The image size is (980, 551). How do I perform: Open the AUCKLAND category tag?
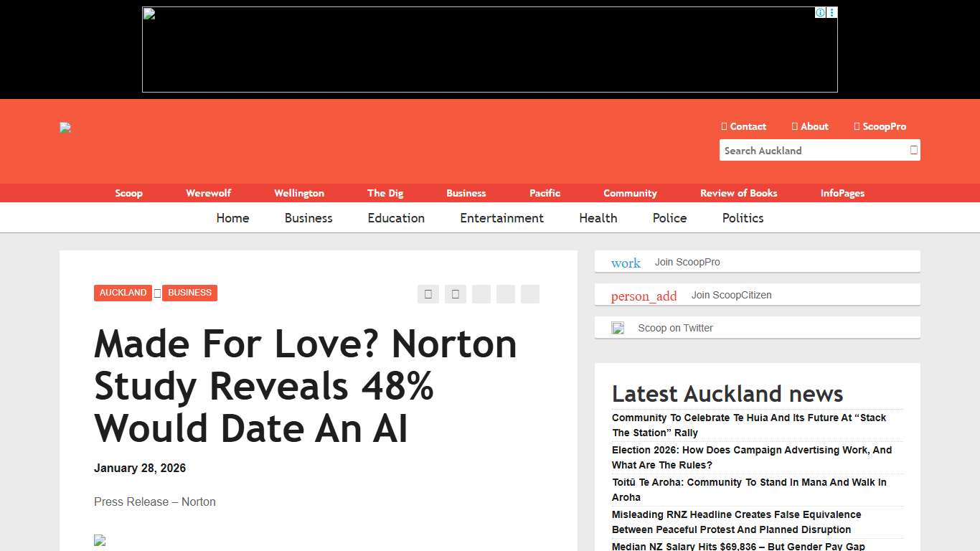(x=123, y=293)
